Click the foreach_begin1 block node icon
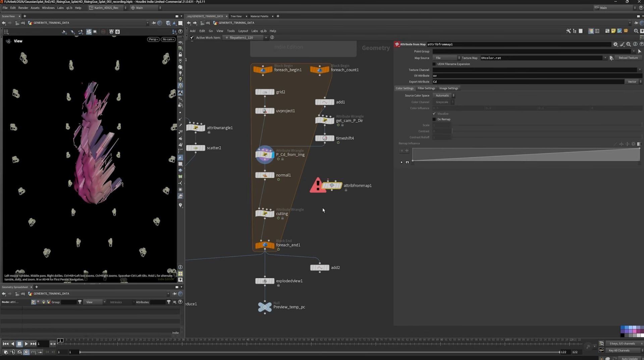The image size is (644, 360). pyautogui.click(x=263, y=70)
